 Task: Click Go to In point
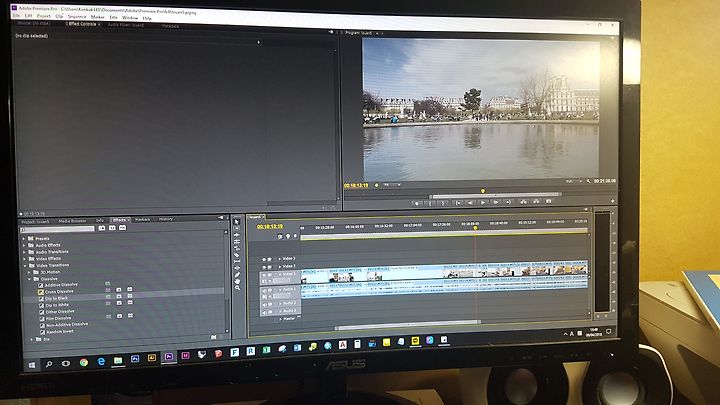click(x=457, y=202)
